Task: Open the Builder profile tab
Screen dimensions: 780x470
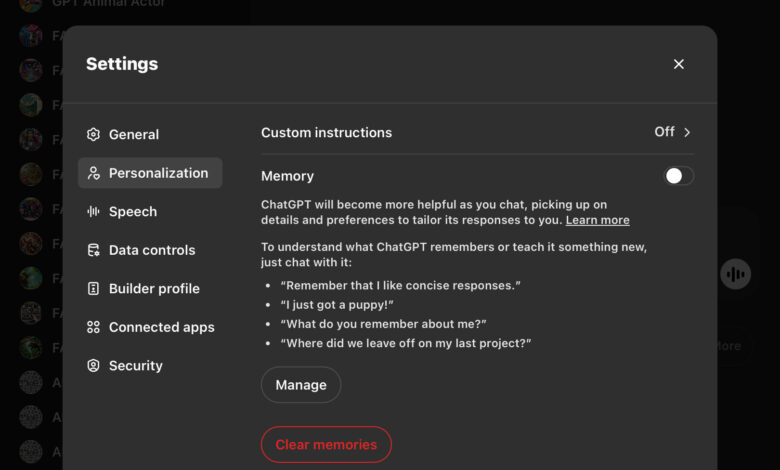Action: [x=150, y=288]
